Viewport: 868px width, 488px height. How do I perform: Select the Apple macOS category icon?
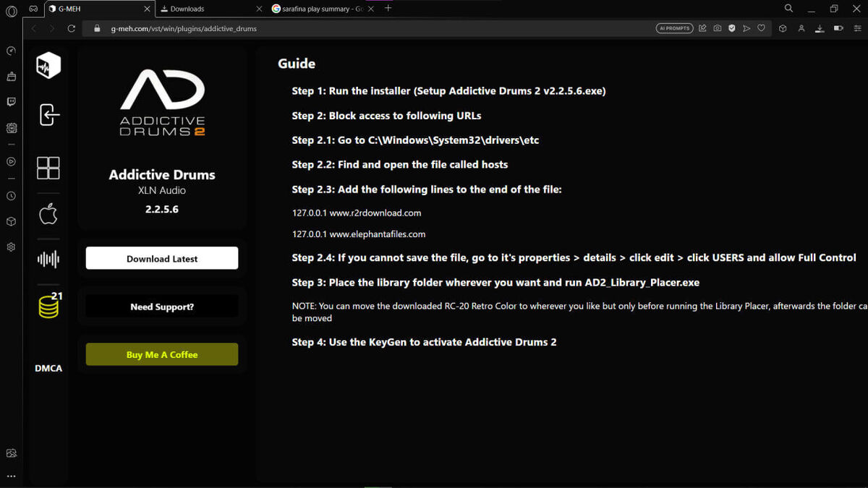[x=48, y=214]
